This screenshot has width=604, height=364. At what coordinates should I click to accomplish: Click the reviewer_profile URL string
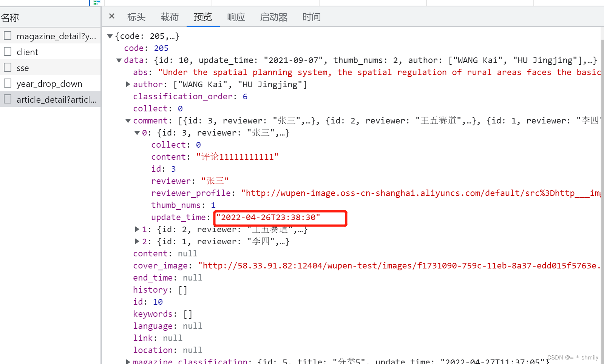(x=421, y=193)
